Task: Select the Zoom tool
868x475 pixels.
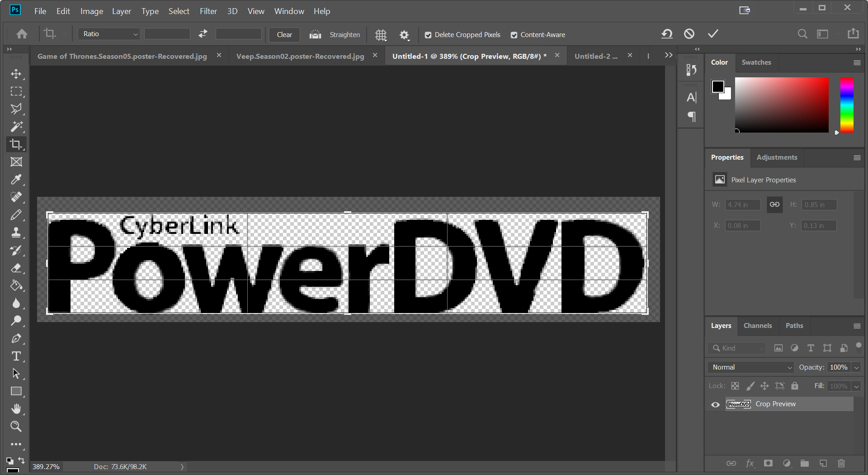Action: (16, 427)
